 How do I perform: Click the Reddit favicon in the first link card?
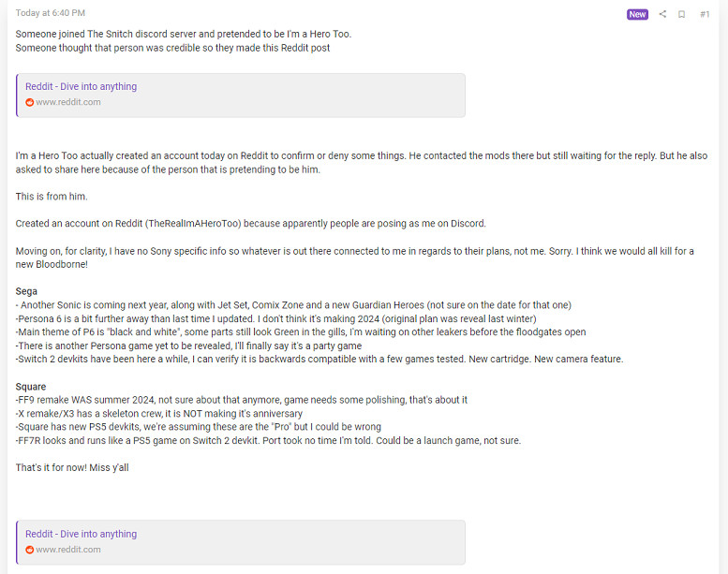click(x=29, y=102)
